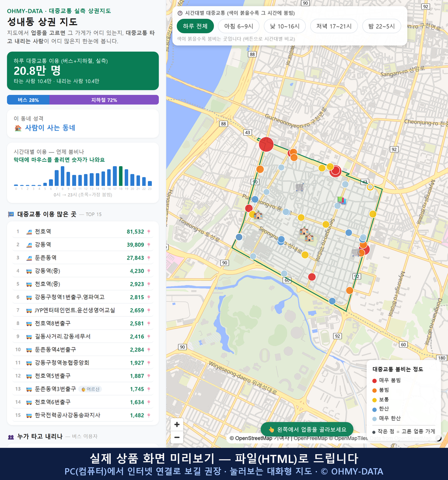
Task: Click pin icon in 둔촌동역4번출구 row
Action: point(149,350)
